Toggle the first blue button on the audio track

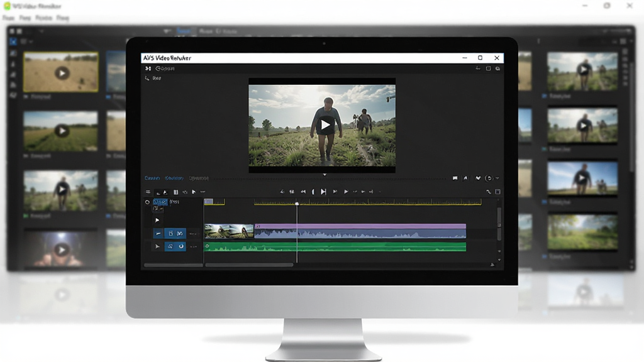pyautogui.click(x=170, y=246)
